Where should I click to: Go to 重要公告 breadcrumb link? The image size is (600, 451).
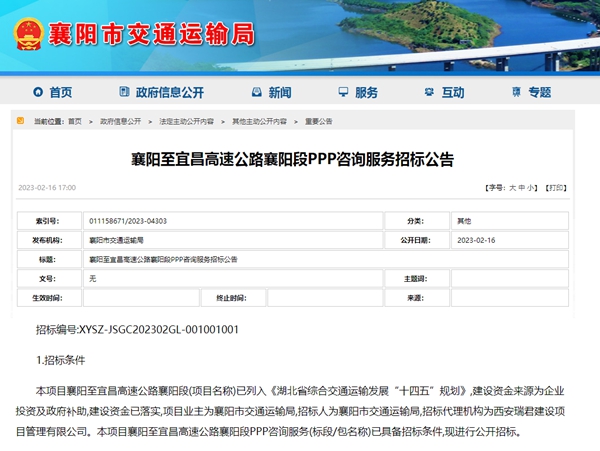point(318,121)
